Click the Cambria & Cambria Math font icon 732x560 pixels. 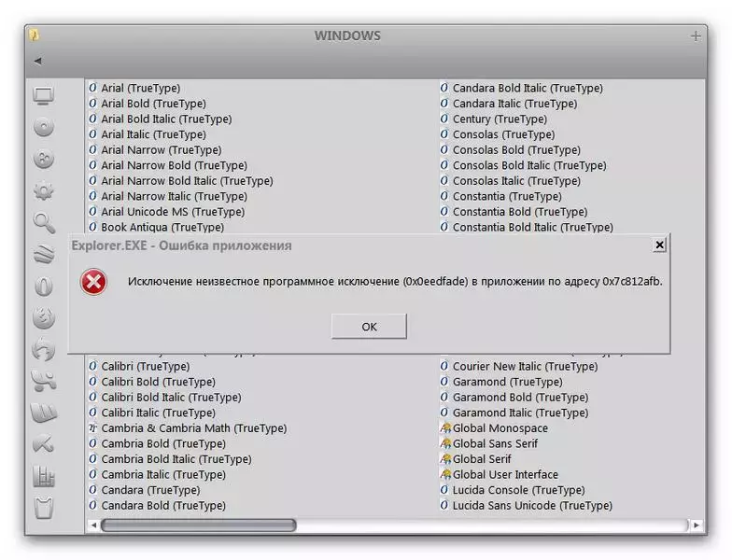coord(93,427)
